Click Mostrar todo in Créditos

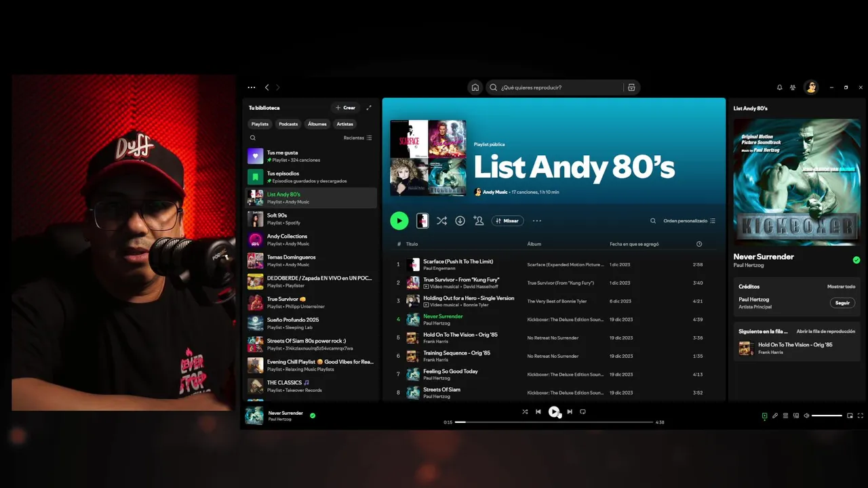841,287
